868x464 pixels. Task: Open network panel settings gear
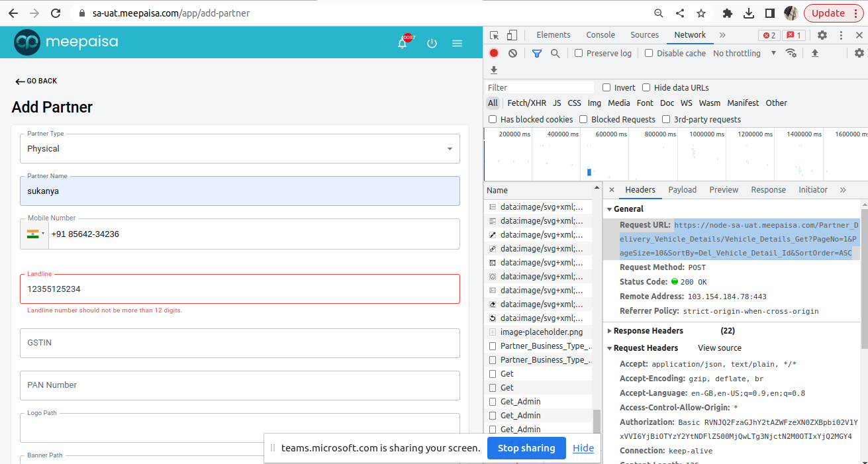pos(859,53)
